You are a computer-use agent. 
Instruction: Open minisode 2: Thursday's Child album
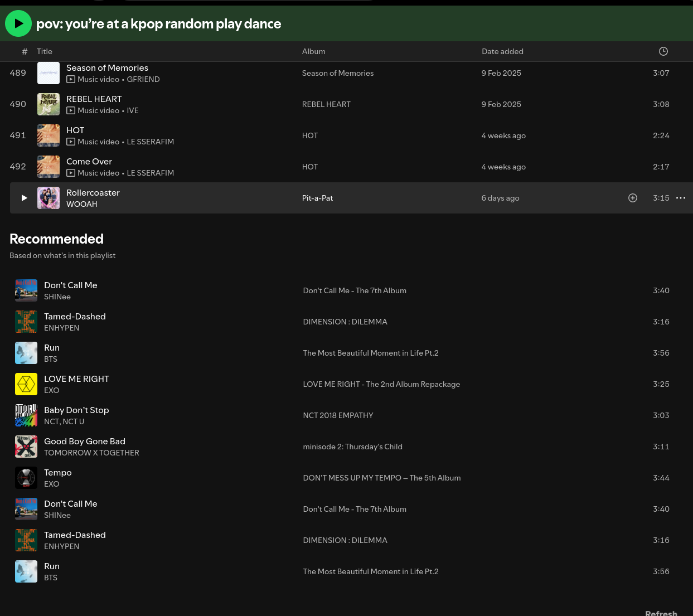(352, 447)
